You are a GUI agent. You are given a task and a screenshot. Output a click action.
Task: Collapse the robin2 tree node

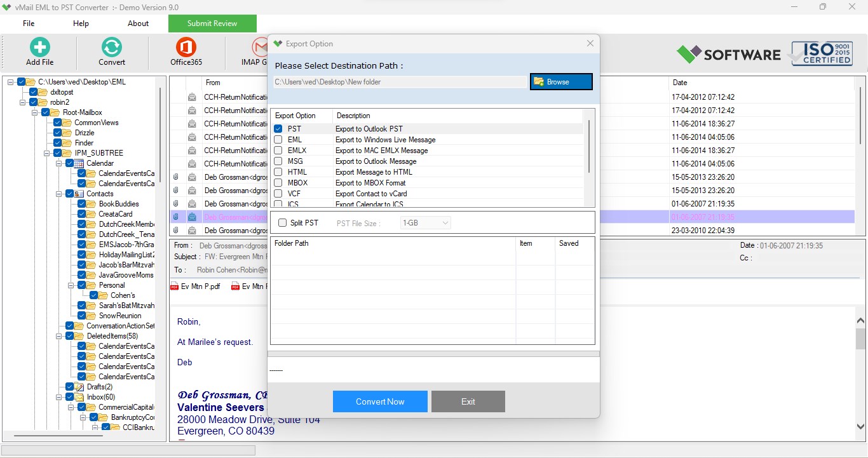23,102
